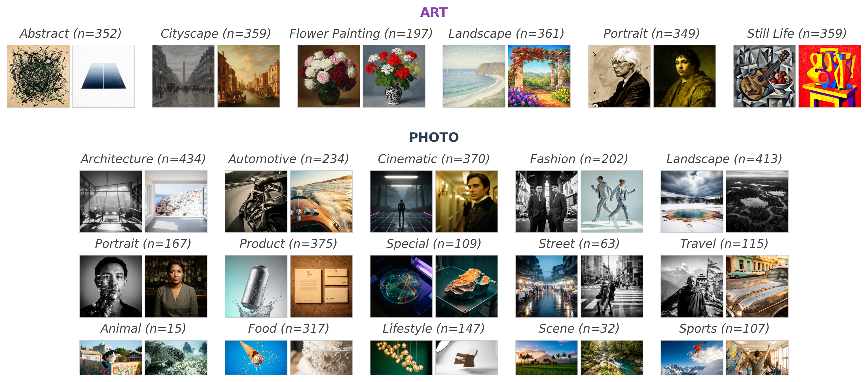Click the purple ART section heading
868x382 pixels.
tap(434, 12)
